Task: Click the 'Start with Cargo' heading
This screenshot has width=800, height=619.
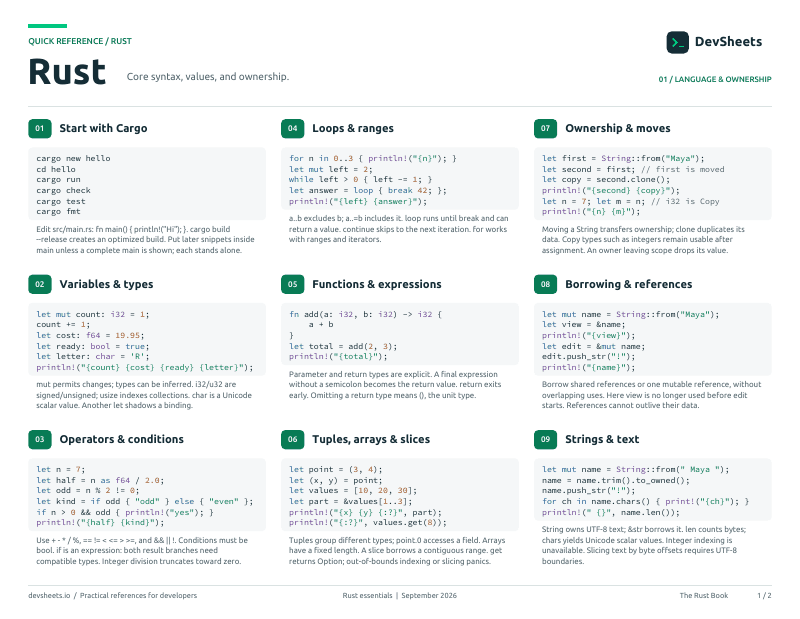Action: 103,129
